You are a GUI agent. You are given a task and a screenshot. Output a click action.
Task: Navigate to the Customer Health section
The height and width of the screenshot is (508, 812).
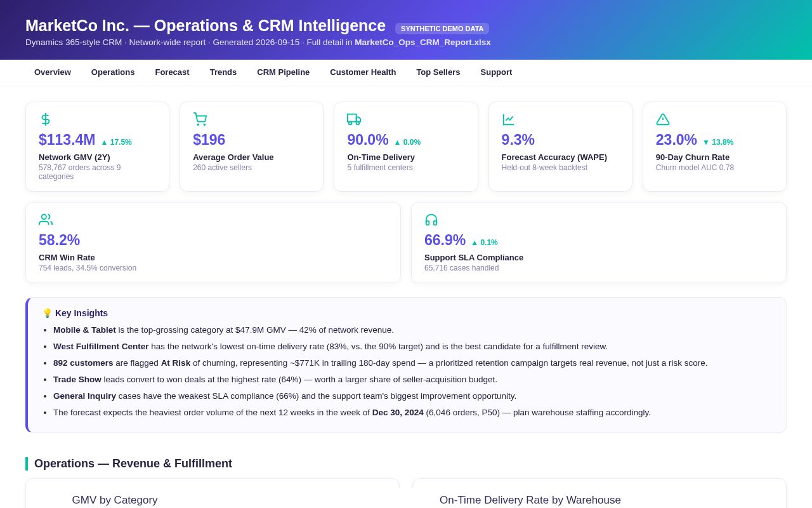coord(363,72)
